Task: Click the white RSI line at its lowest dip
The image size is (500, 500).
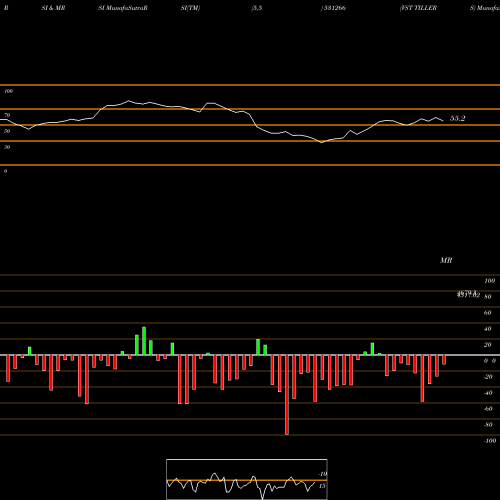Action: (322, 142)
